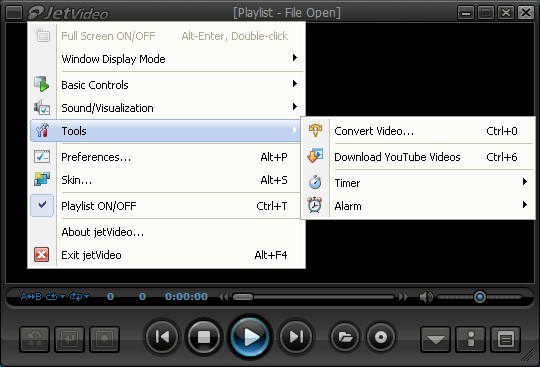Click the Tools wrench icon

pos(42,131)
